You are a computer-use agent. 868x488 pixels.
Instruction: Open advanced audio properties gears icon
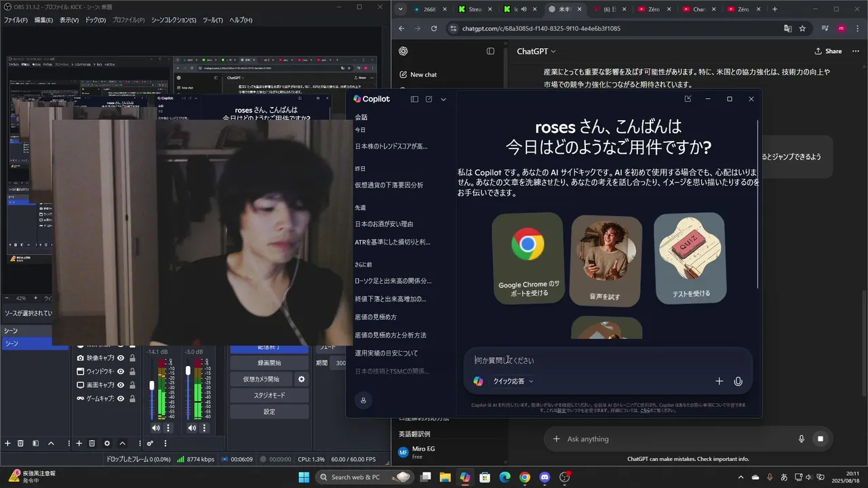[150, 443]
